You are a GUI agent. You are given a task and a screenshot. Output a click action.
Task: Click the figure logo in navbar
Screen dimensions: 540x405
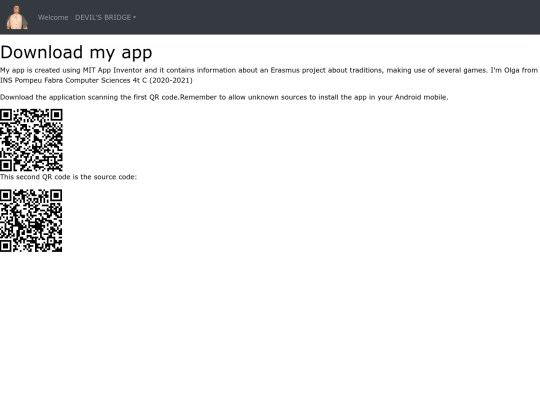point(17,17)
